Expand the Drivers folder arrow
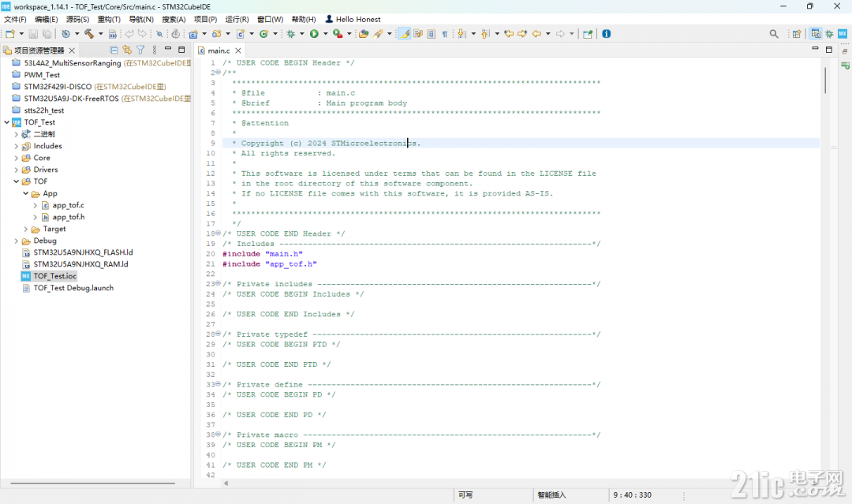852x504 pixels. click(17, 170)
